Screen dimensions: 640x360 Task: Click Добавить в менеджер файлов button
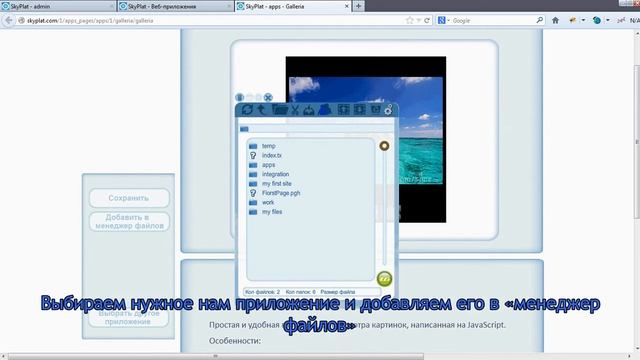[129, 222]
